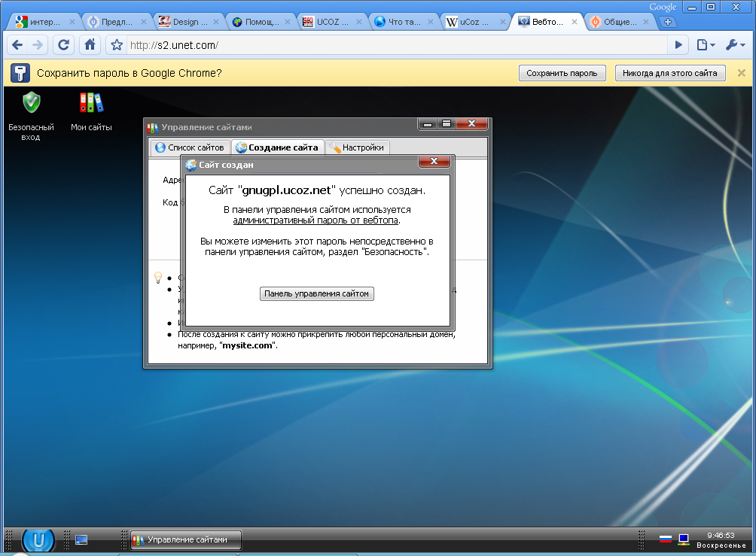This screenshot has height=556, width=756.
Task: Close the Вебто... browser tab
Action: click(x=575, y=22)
